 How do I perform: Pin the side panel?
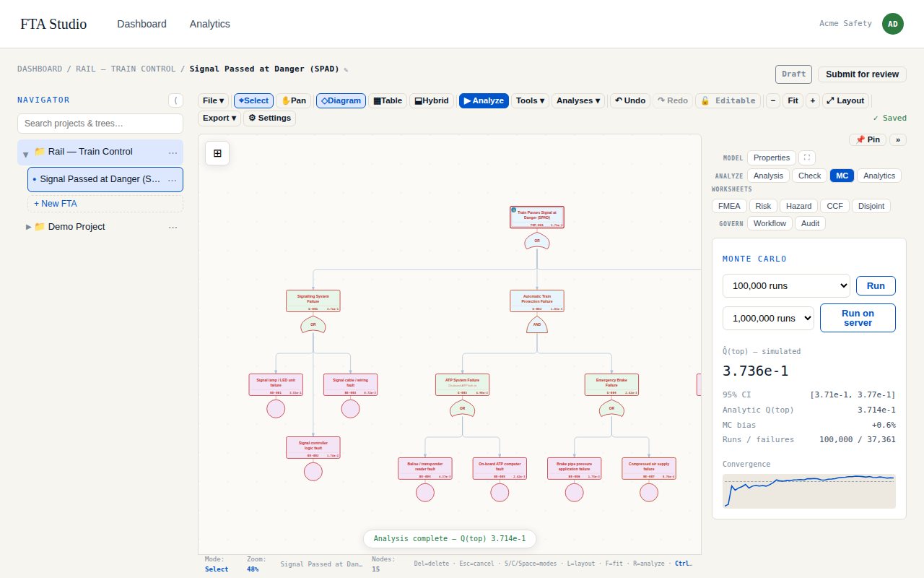867,139
